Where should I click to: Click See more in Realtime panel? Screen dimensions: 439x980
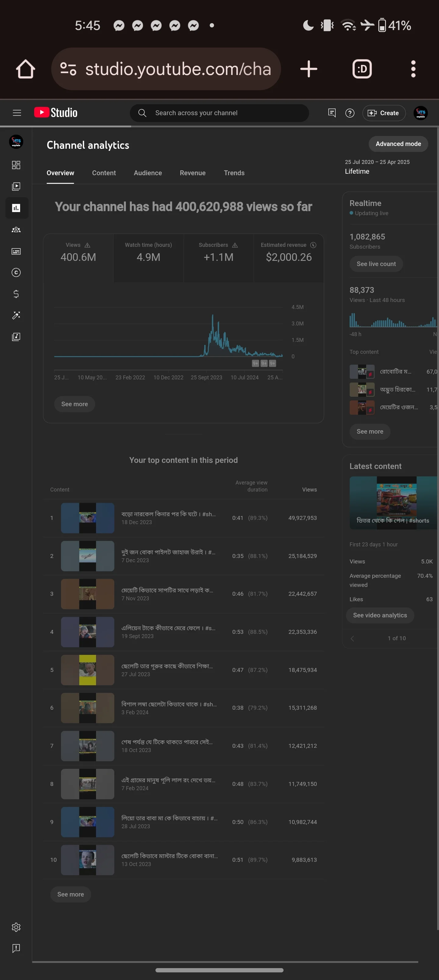[x=370, y=431]
